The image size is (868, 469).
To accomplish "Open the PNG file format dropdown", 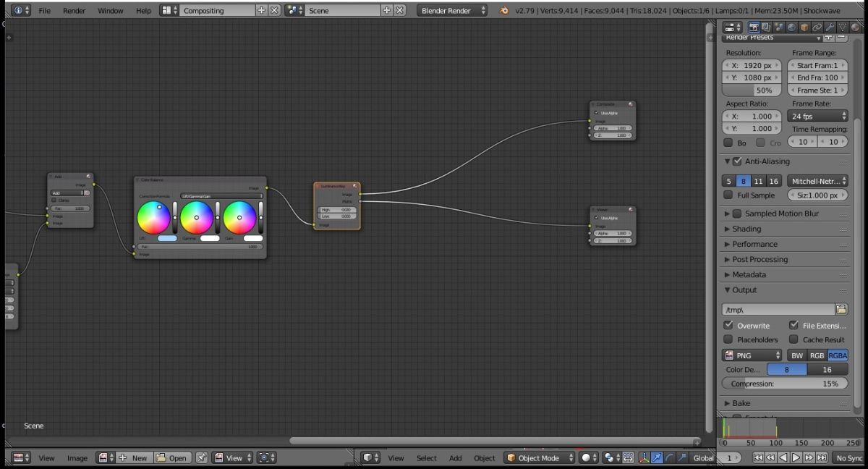I will (x=752, y=355).
